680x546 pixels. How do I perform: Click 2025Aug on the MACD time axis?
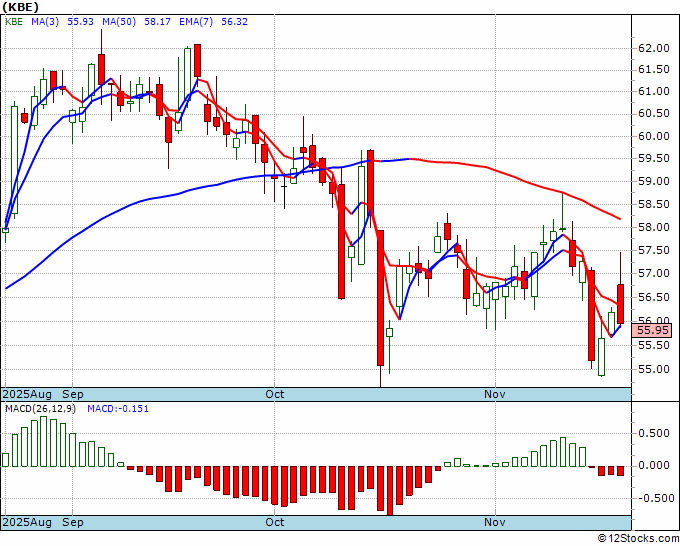(x=27, y=522)
